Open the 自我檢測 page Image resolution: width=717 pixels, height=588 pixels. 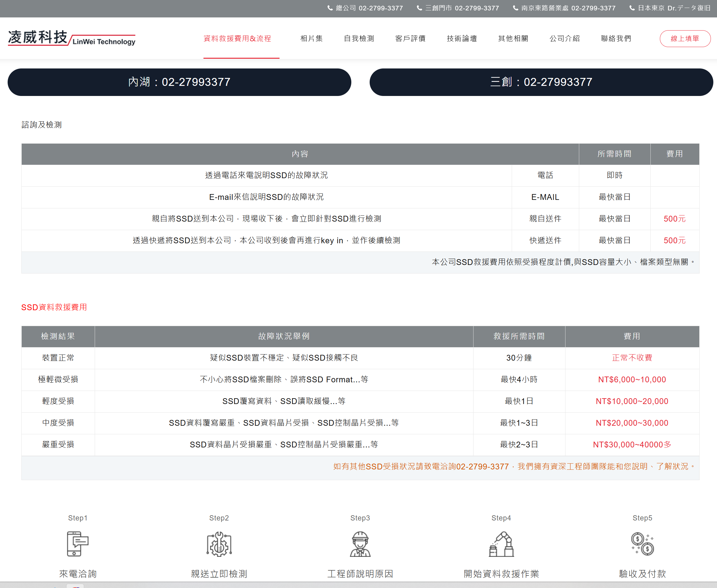click(359, 39)
